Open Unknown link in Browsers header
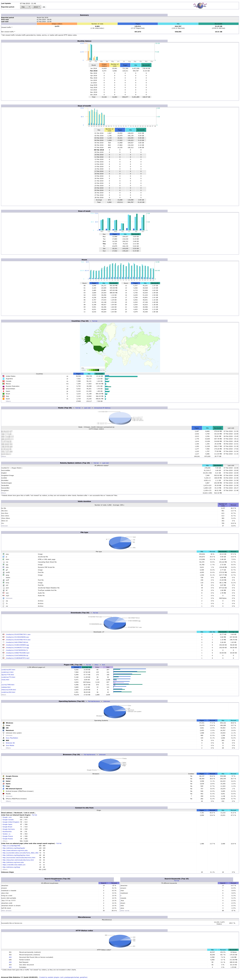Screen dimensions: 240x980 102,754
